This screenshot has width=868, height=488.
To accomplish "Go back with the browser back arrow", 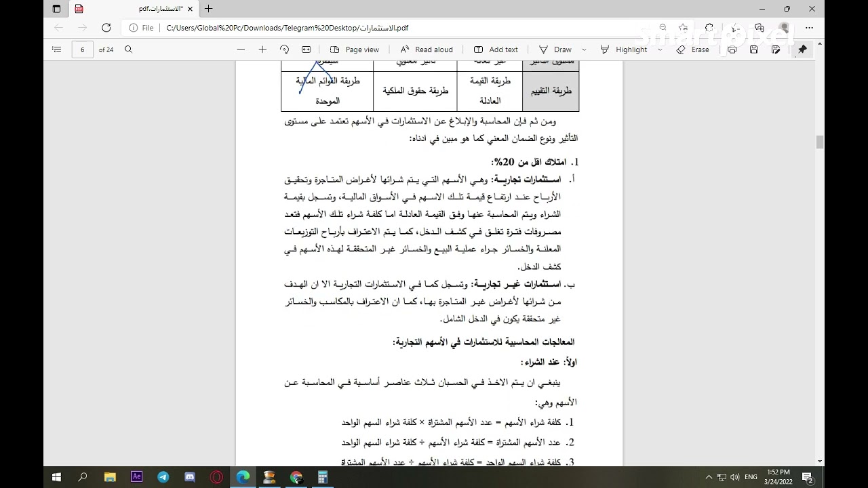I will [x=58, y=28].
